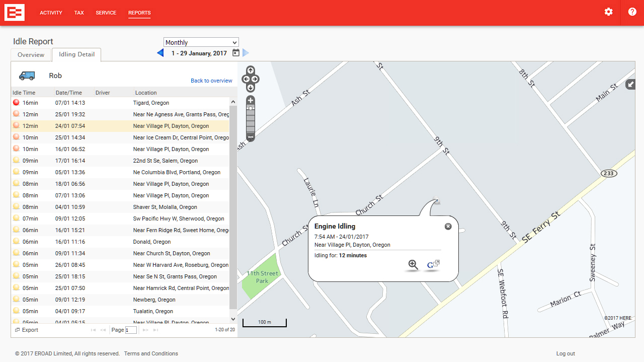Click the Page number input field
This screenshot has height=362, width=644.
tap(131, 330)
